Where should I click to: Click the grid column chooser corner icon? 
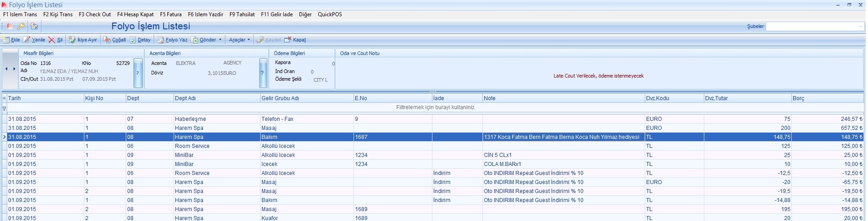point(4,98)
